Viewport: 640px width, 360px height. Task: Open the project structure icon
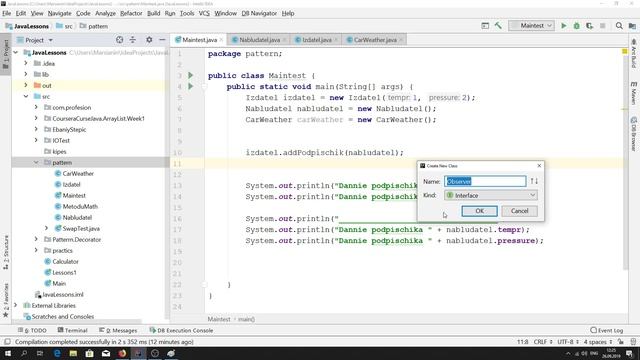632,26
